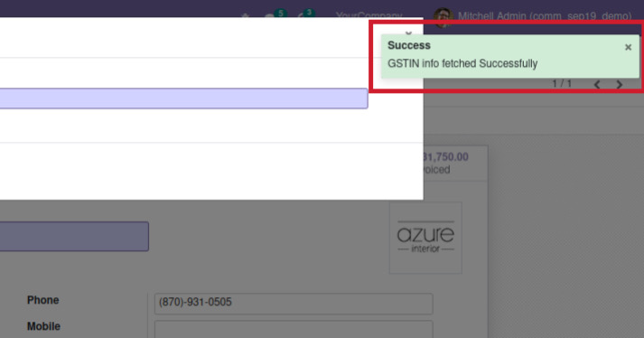Click the Invoiced stat button showing 1,750.00
Viewport: 644px width, 338px height.
[x=455, y=163]
